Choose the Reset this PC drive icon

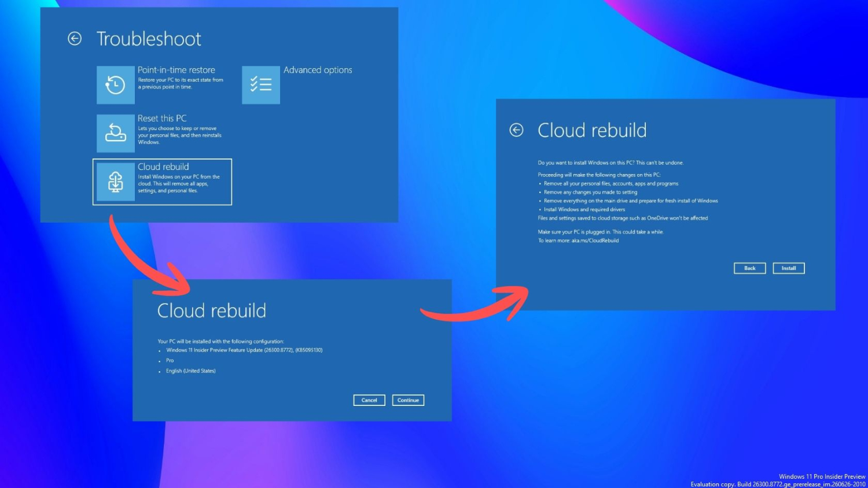pyautogui.click(x=116, y=133)
